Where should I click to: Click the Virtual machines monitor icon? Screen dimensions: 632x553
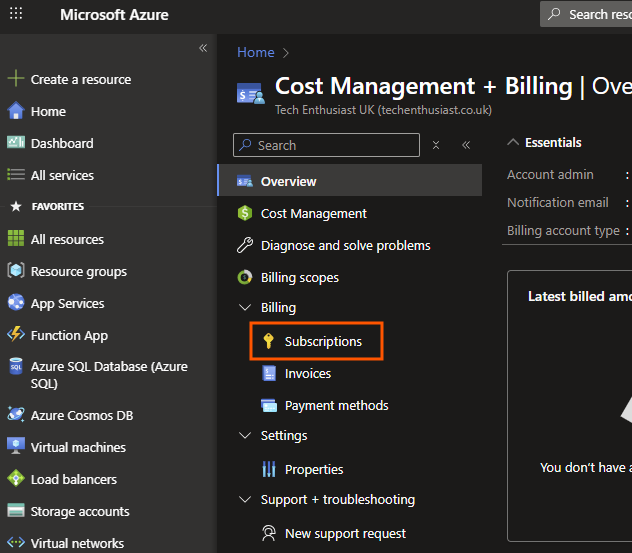click(x=16, y=446)
